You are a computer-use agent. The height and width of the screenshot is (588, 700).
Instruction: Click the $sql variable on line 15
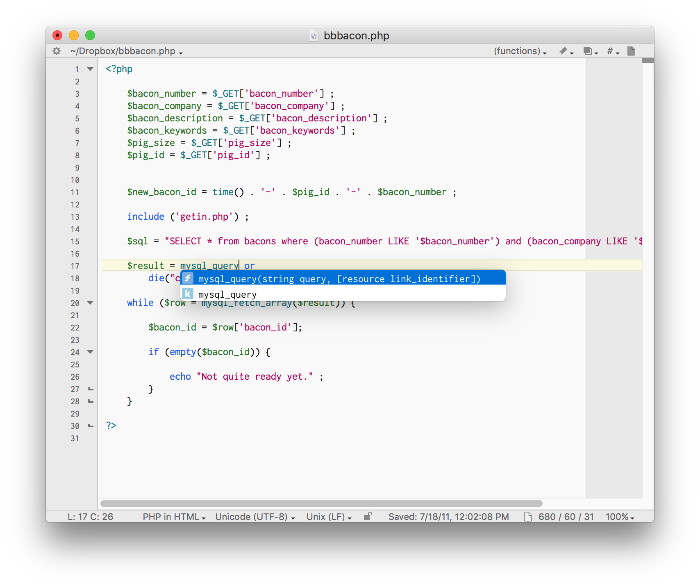pyautogui.click(x=137, y=241)
